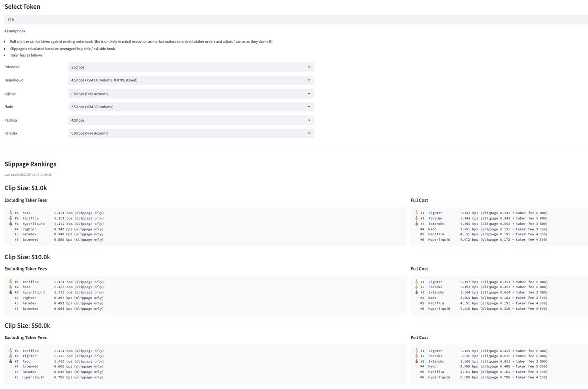Click bronze medal beside Extended 3.104 bps row
Screen dimensions: 588x389
[416, 292]
